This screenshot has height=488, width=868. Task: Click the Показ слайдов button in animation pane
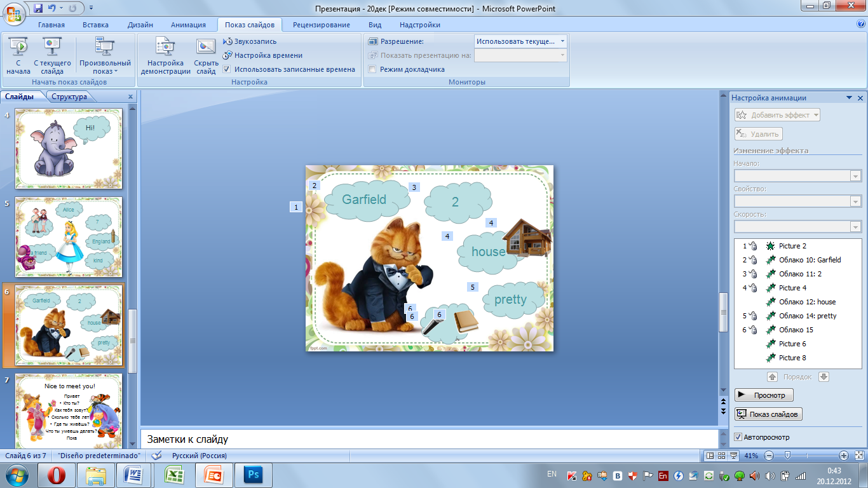(768, 414)
